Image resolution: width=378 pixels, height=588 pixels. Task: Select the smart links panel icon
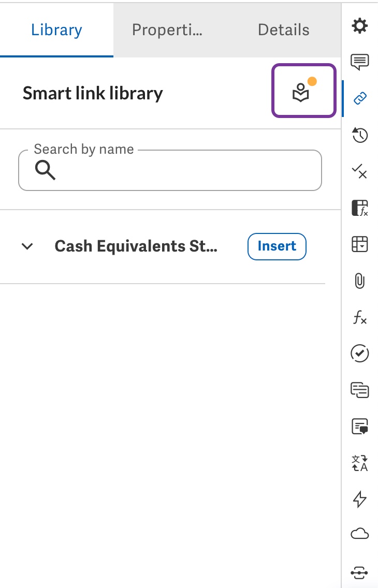pos(360,97)
